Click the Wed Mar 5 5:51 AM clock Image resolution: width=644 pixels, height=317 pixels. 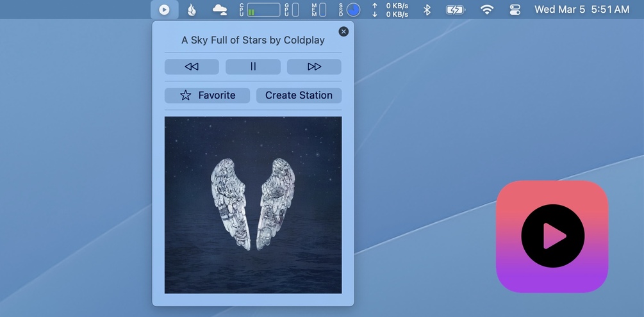(582, 10)
